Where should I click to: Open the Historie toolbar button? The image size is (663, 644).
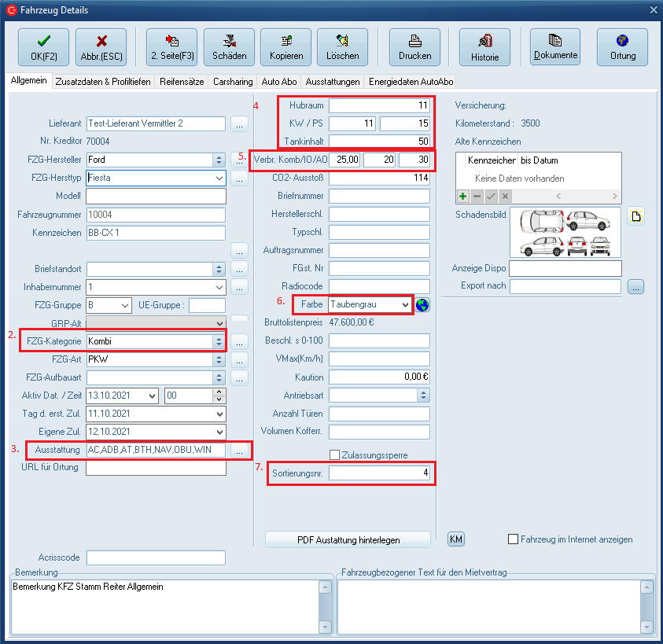(x=484, y=47)
